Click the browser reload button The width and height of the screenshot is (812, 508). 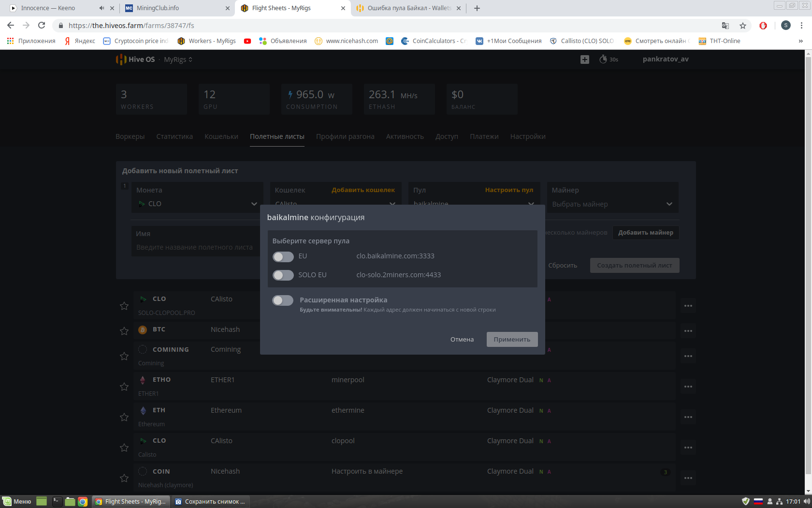point(42,25)
